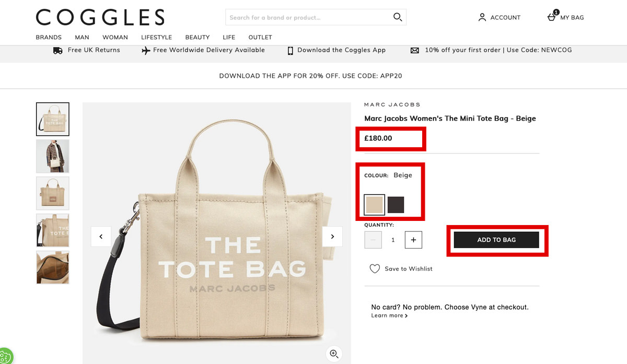
Task: Open the account person icon
Action: click(x=482, y=17)
